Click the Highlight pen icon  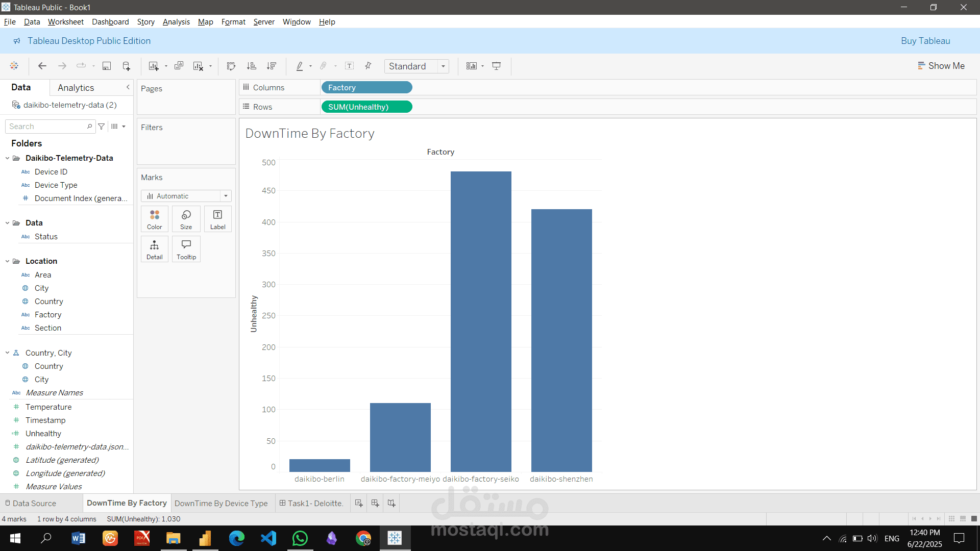[300, 66]
